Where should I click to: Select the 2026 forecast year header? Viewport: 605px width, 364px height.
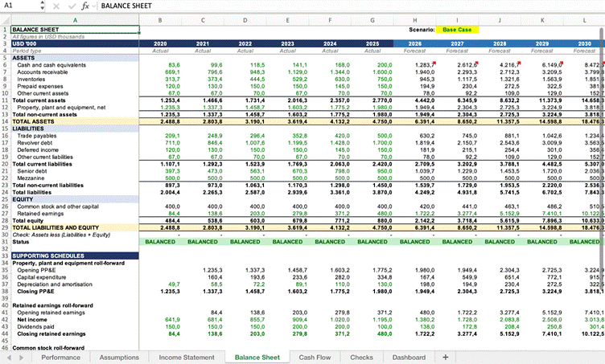(x=415, y=43)
